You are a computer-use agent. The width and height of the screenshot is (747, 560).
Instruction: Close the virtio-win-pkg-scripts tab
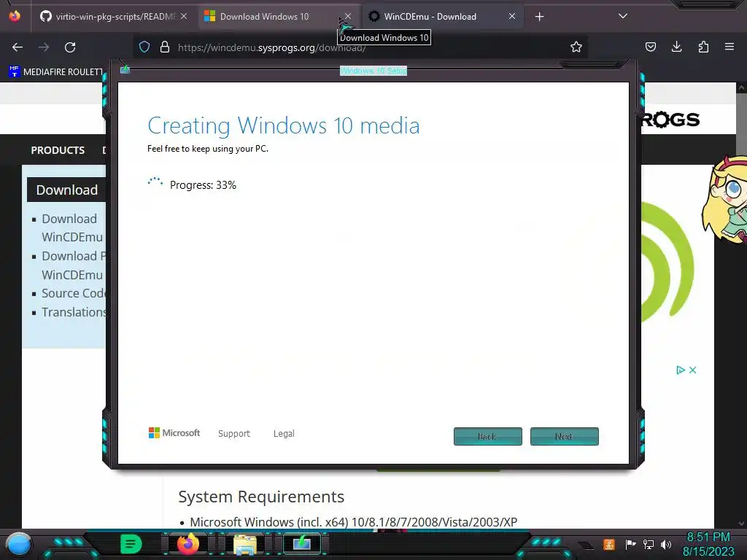pyautogui.click(x=184, y=16)
